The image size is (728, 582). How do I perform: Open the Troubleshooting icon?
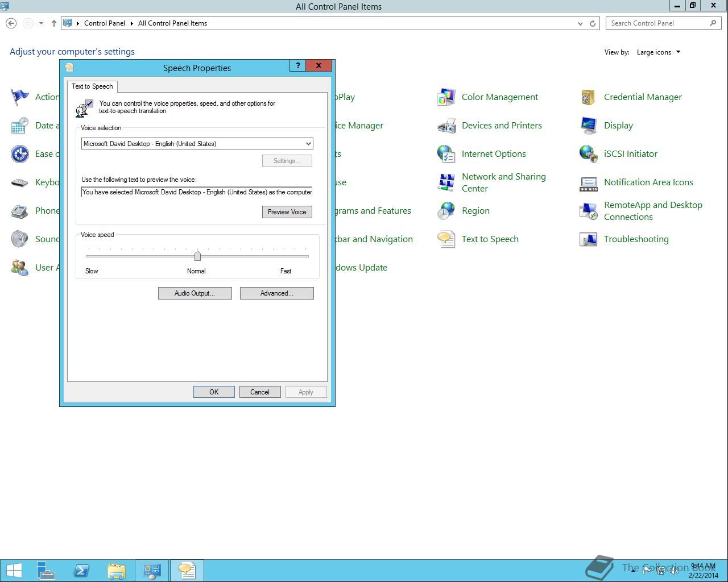[x=589, y=239]
